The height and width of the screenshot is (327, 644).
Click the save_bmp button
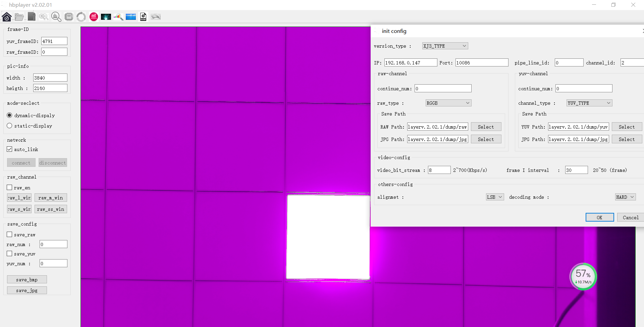(27, 280)
